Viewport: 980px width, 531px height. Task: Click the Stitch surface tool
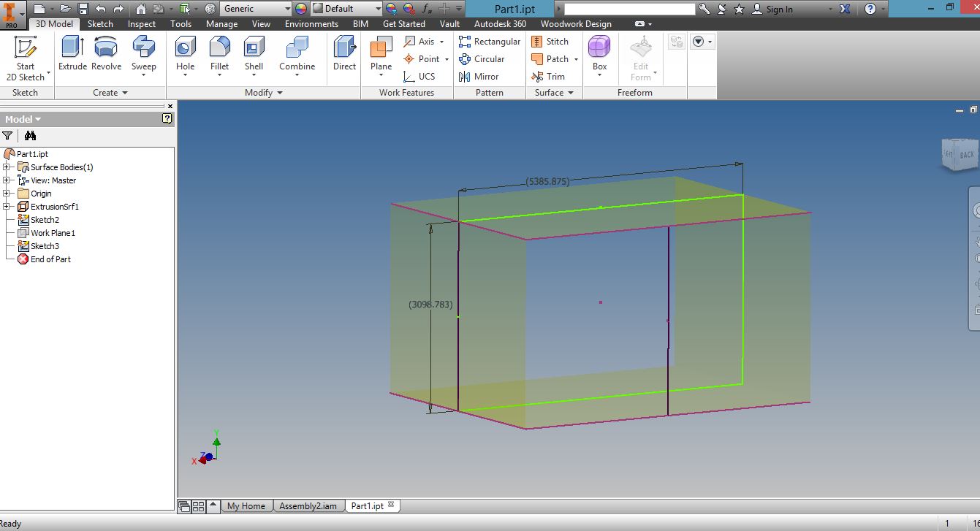(553, 42)
